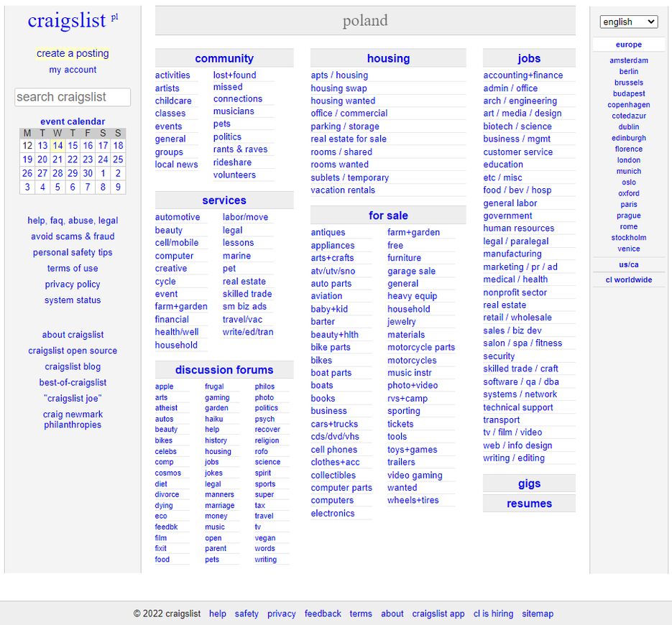Viewport: 672px width, 625px height.
Task: Open the discussion forums header
Action: coord(224,370)
